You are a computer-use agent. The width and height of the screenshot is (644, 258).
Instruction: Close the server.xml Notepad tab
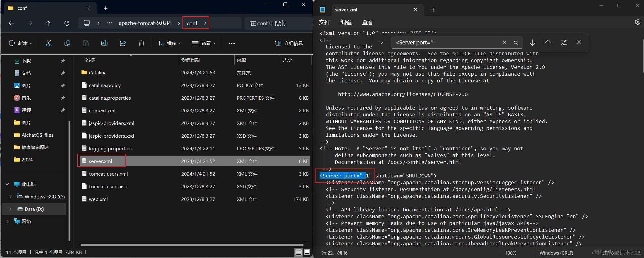click(x=416, y=10)
